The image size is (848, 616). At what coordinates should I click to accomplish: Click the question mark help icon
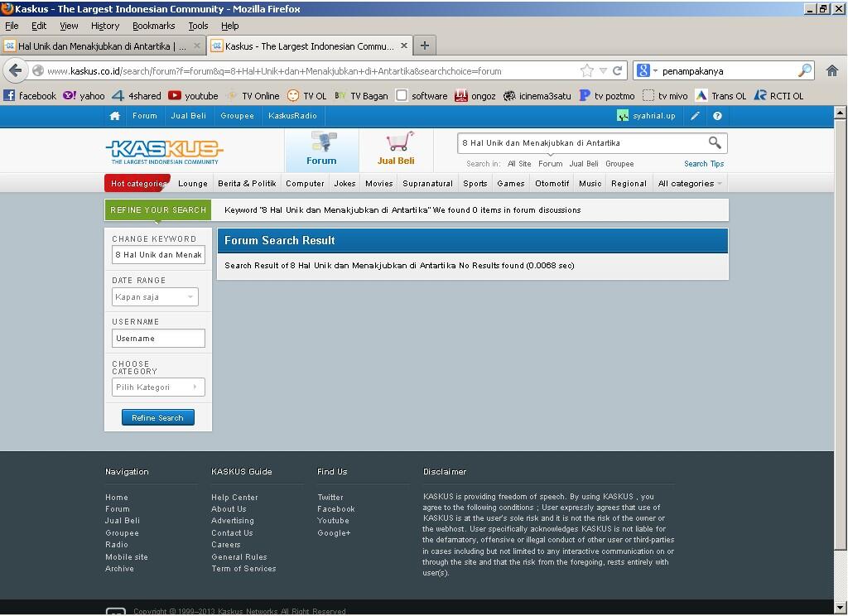[x=717, y=116]
